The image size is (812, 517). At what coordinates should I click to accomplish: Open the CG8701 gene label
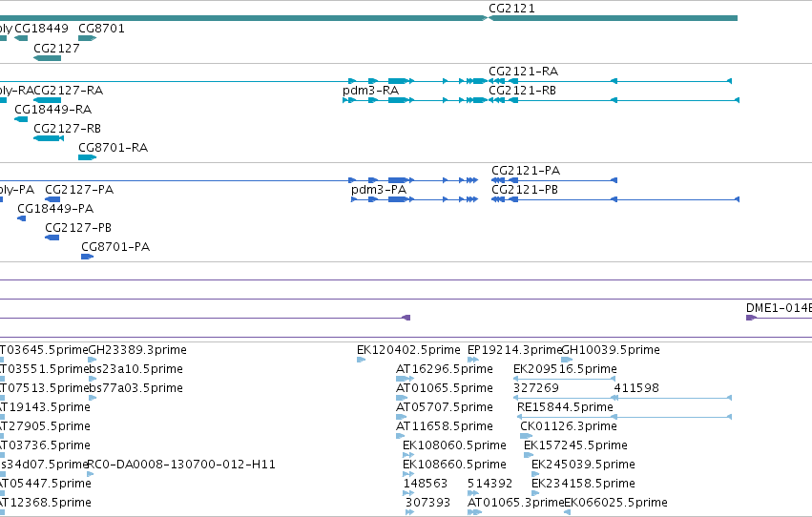tap(101, 28)
